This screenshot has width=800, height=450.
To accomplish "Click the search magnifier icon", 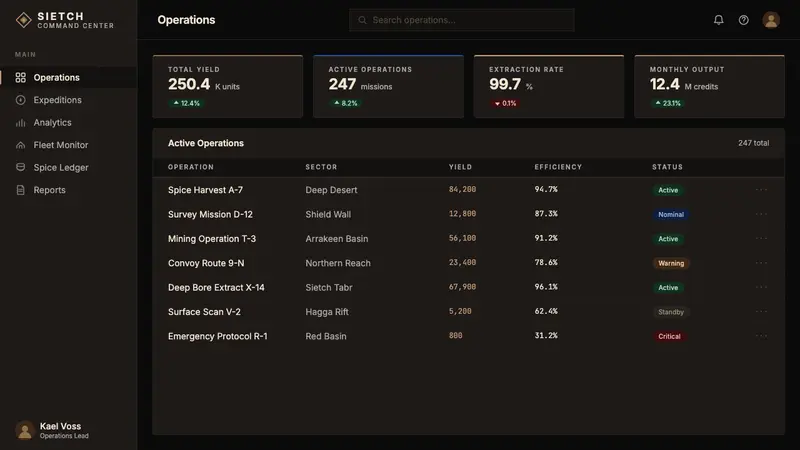I will [362, 20].
